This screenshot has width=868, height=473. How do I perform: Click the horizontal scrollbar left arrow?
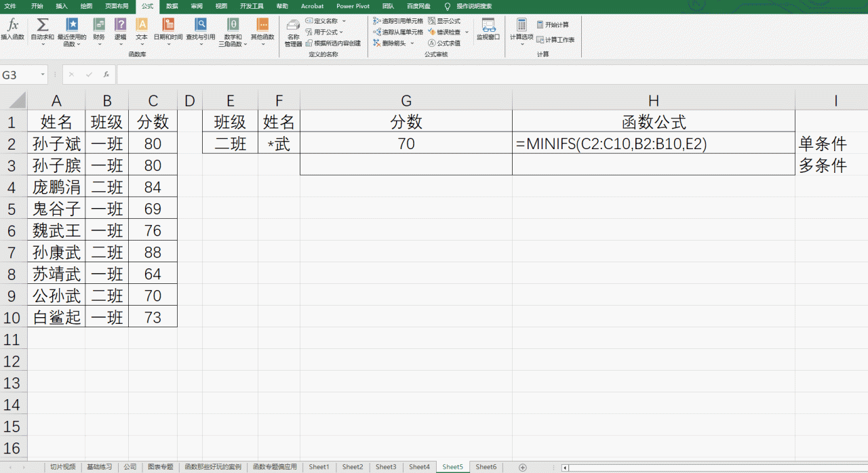[565, 468]
